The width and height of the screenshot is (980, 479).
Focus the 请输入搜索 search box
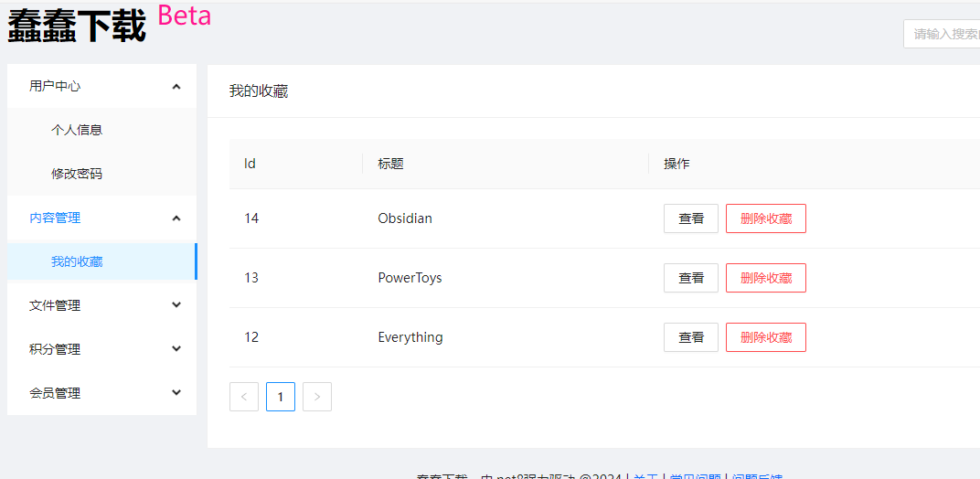(942, 34)
